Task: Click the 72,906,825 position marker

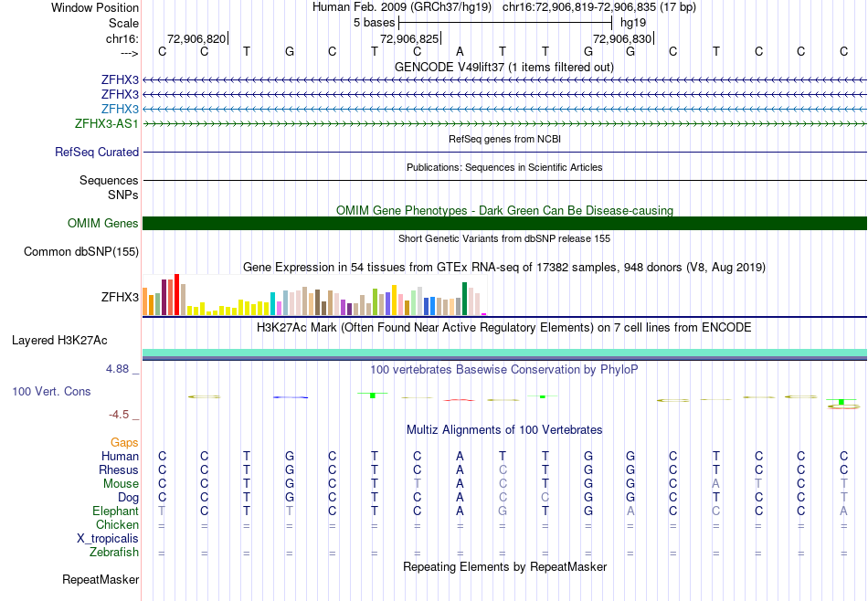Action: (409, 38)
